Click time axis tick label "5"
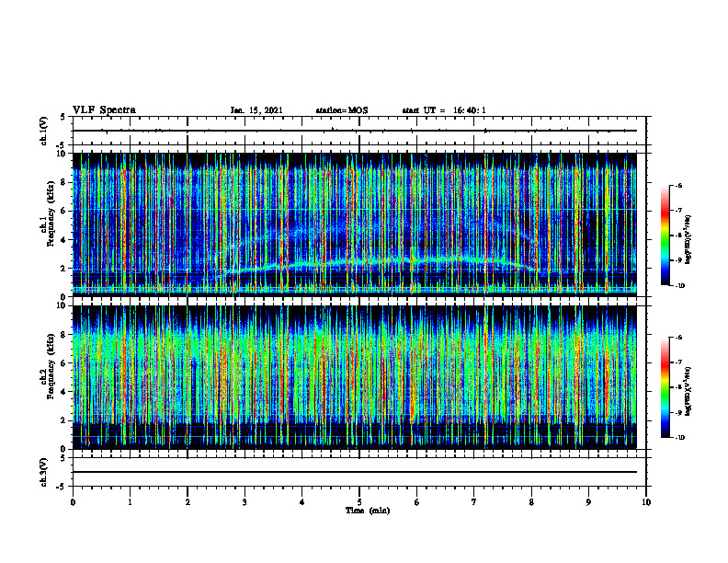728x563 pixels. tap(359, 502)
